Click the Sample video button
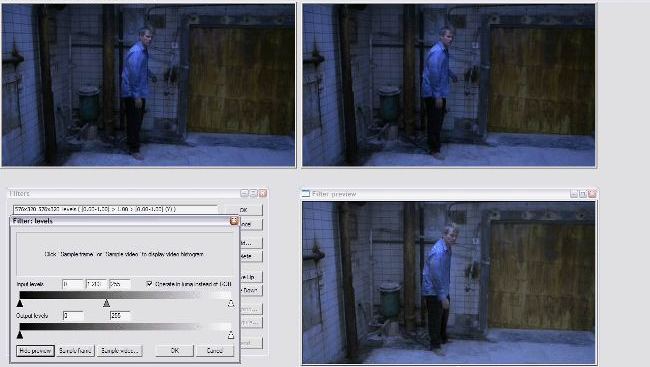This screenshot has width=650, height=367. pyautogui.click(x=120, y=351)
